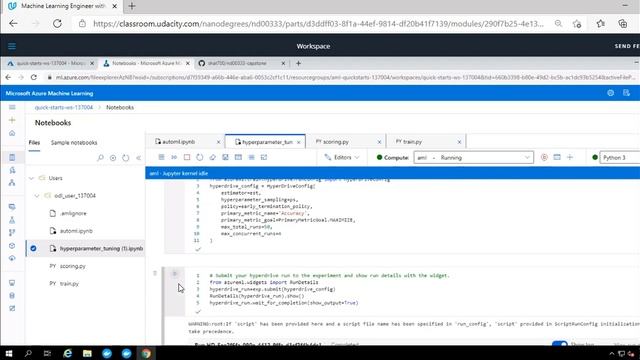Clear all outputs with the eraser icon
The image size is (640, 360).
click(x=212, y=157)
